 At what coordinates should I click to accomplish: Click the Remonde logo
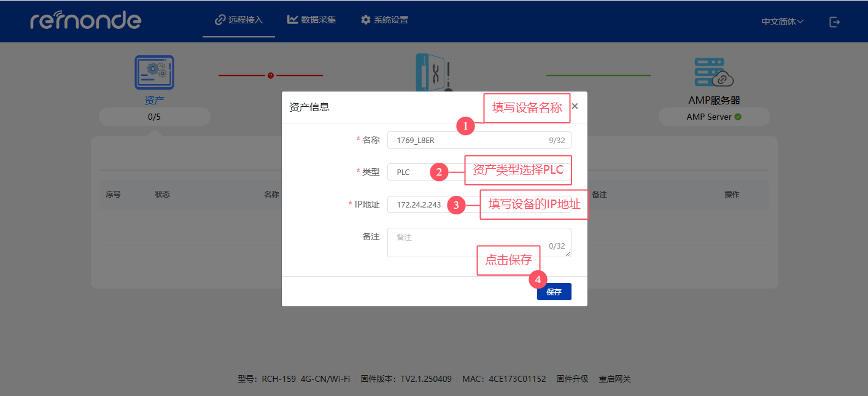tap(85, 20)
